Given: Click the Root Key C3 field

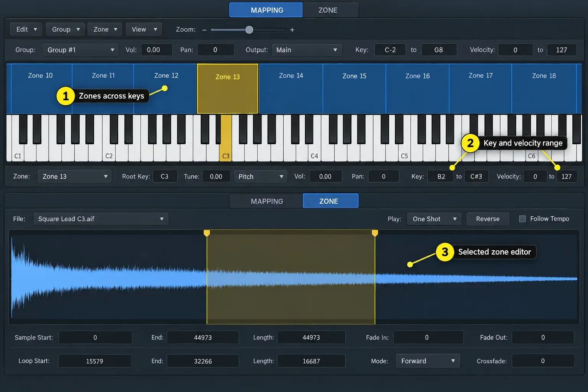Looking at the screenshot, I should point(165,176).
